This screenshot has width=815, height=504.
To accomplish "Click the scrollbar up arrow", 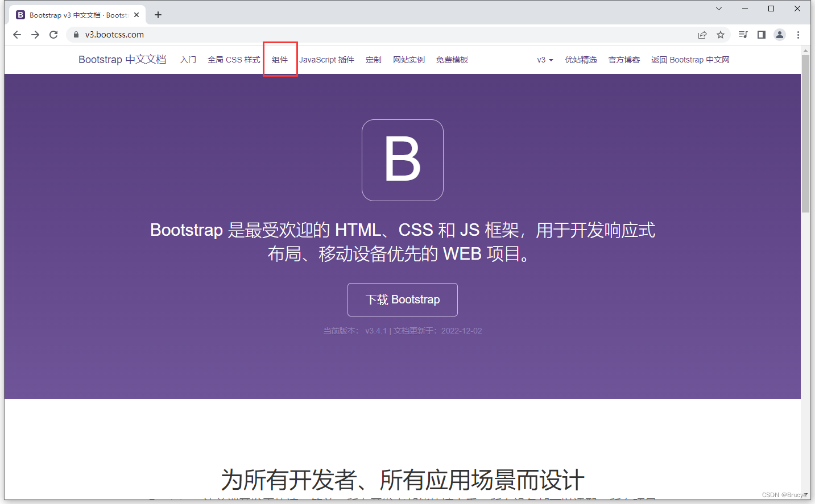I will (805, 51).
